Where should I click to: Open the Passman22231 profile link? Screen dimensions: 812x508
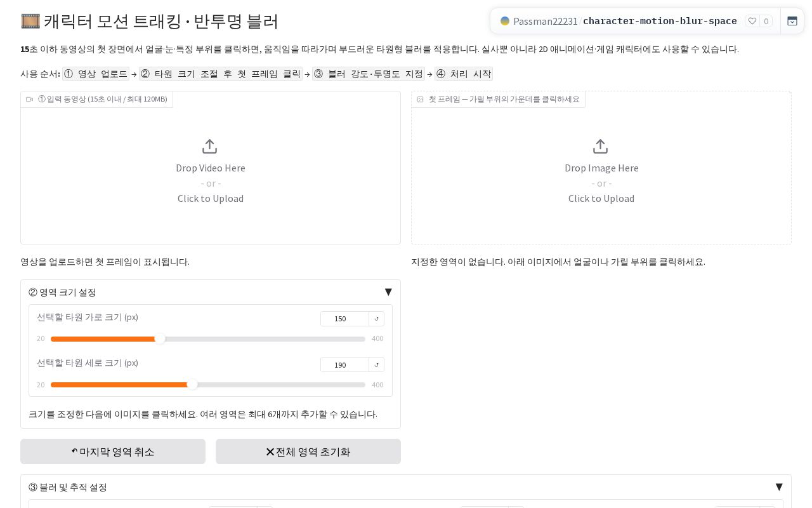(x=546, y=21)
